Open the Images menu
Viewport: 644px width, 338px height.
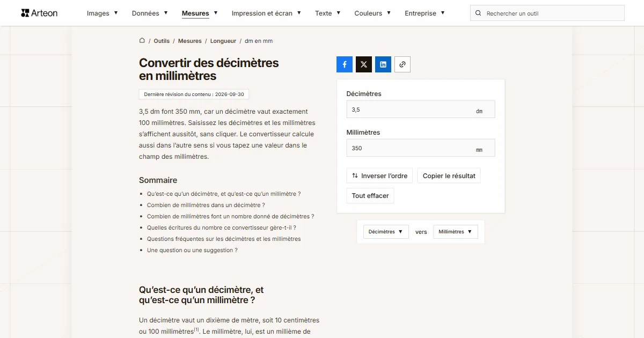tap(103, 13)
